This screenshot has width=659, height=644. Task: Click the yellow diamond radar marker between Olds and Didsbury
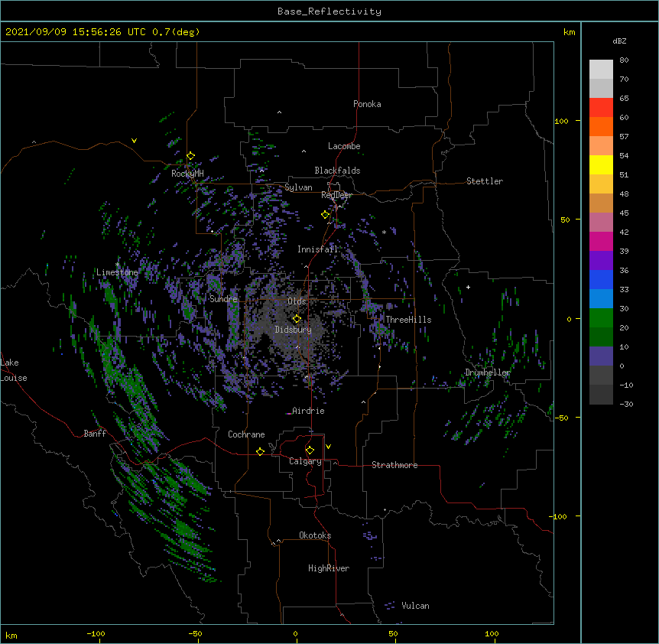tap(297, 319)
